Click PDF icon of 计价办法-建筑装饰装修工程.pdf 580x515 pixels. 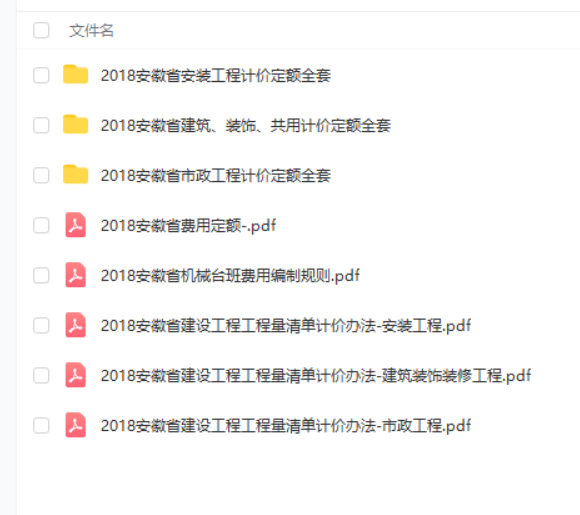click(75, 375)
